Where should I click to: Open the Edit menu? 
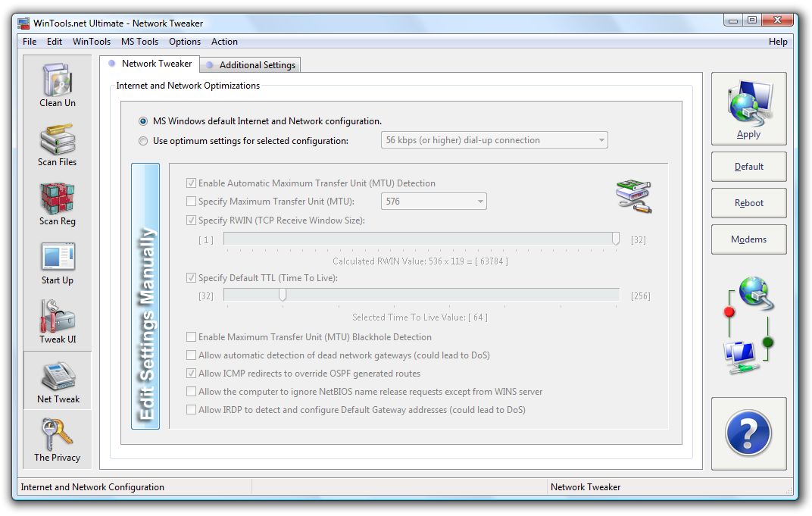click(55, 42)
